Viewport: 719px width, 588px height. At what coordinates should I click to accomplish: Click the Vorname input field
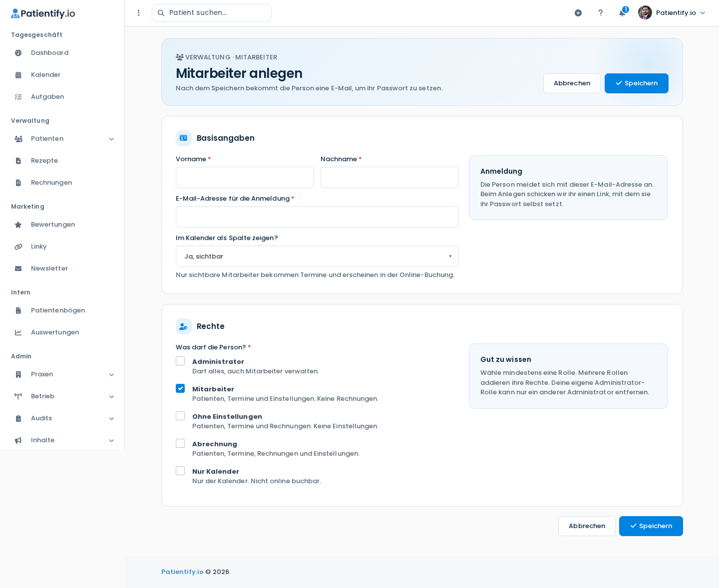(245, 177)
